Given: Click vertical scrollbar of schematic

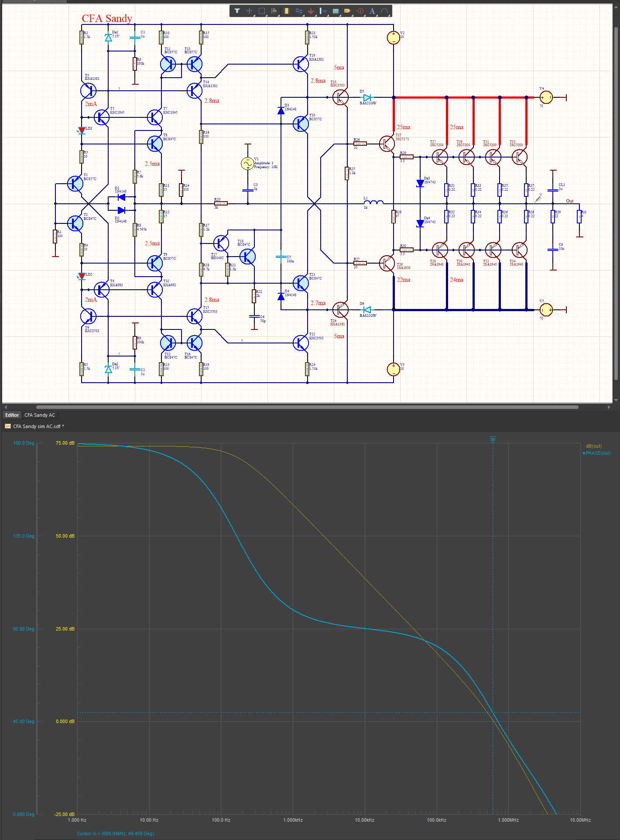Looking at the screenshot, I should pos(616,203).
